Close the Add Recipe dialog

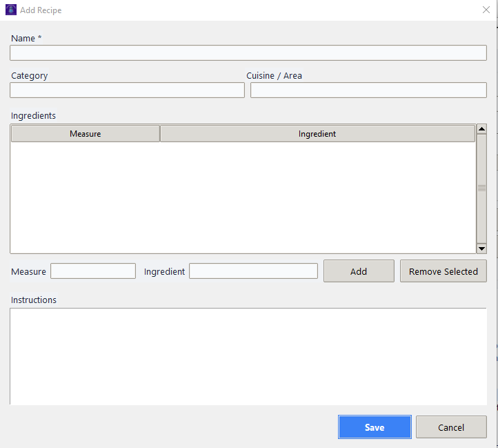pos(486,10)
